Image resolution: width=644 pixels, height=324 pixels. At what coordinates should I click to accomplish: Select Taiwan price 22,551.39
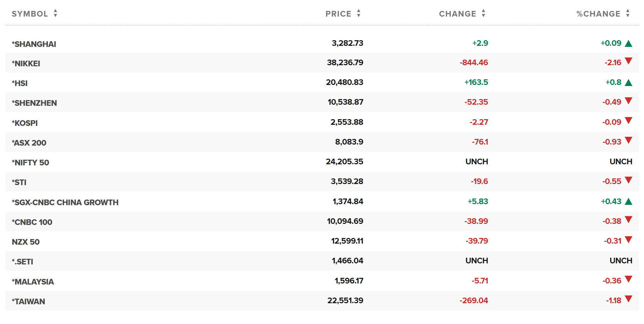pos(345,300)
